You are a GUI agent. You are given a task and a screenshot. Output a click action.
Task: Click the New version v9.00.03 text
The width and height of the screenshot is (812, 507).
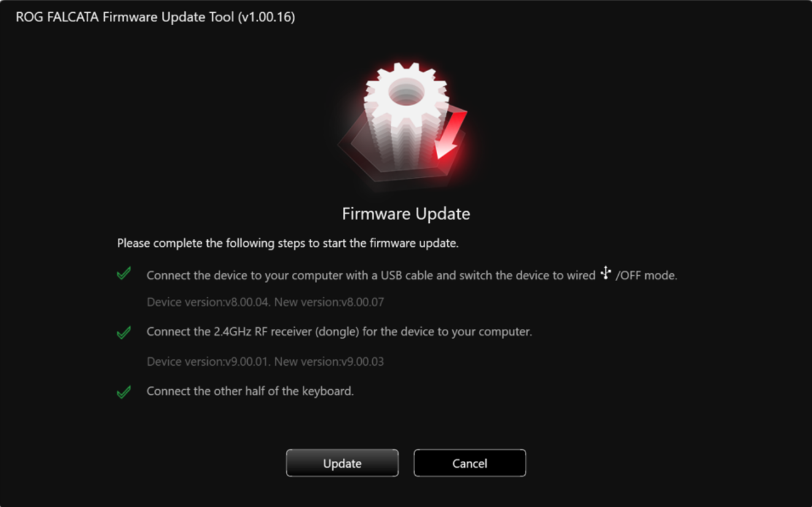[329, 362]
